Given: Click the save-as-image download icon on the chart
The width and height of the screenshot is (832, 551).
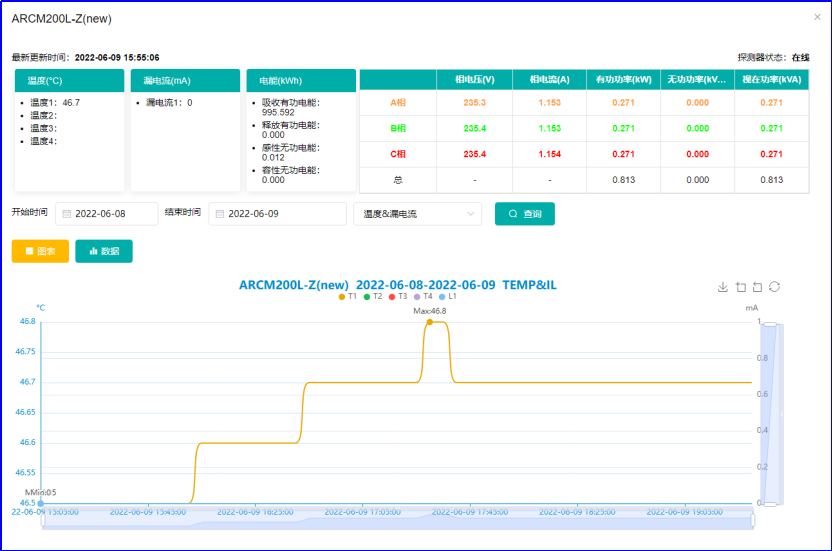Looking at the screenshot, I should click(723, 287).
